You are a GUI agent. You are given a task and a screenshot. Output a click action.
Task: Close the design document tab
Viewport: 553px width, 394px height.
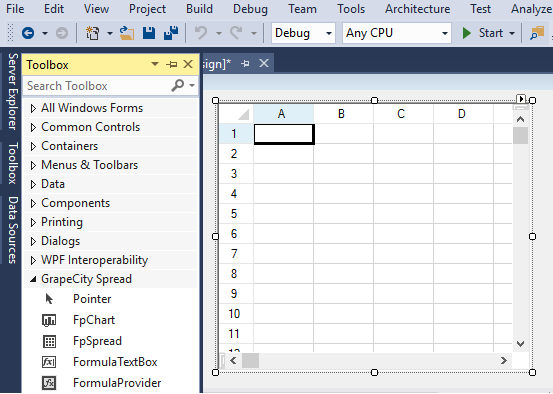tap(264, 63)
